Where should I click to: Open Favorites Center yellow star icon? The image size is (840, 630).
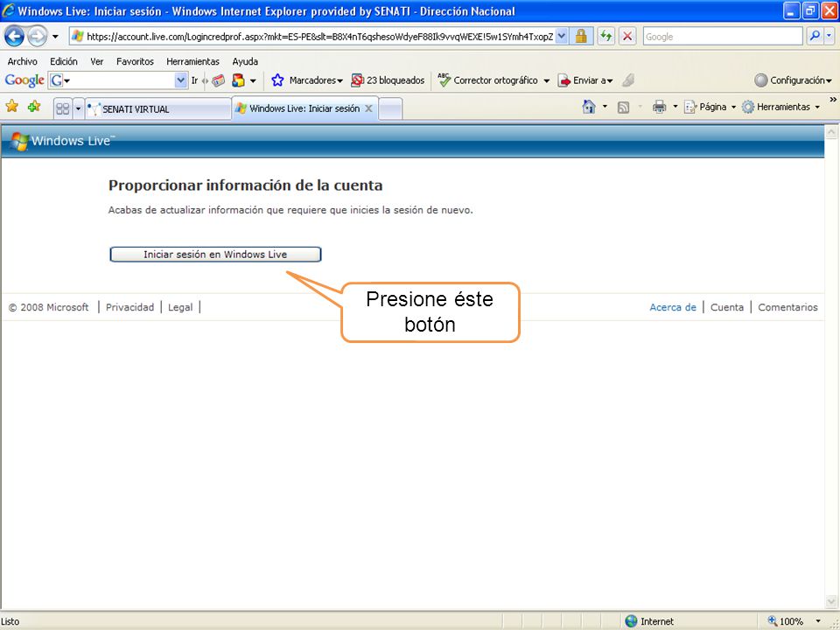pos(11,106)
